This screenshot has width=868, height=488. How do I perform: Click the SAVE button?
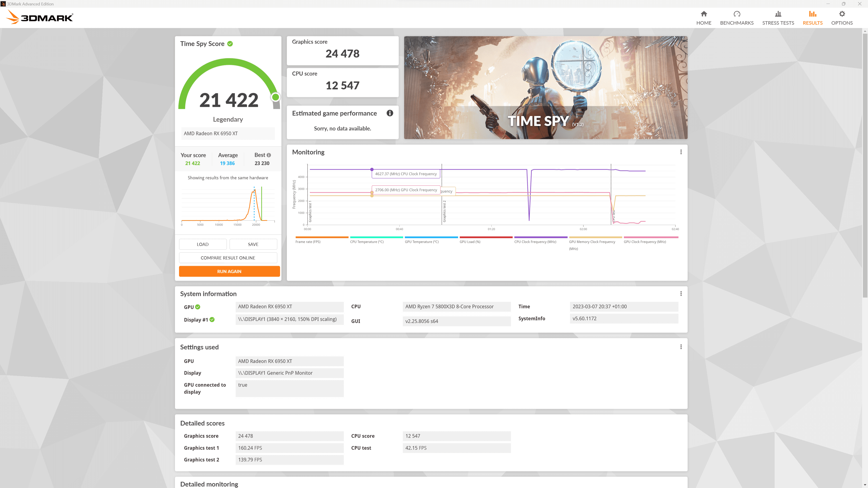(x=253, y=244)
